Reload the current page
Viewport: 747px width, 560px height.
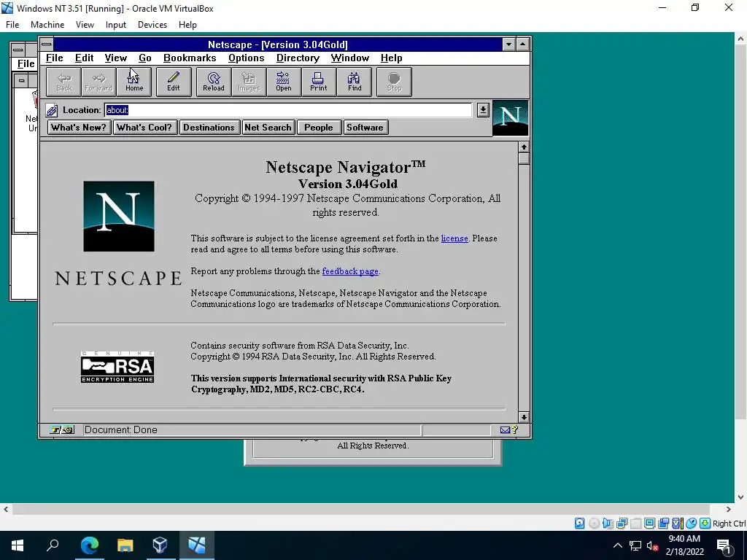214,82
